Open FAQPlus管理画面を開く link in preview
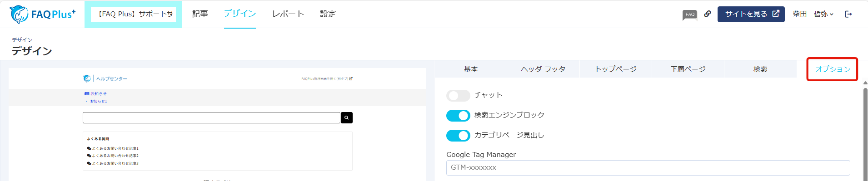This screenshot has height=181, width=868. click(x=327, y=79)
